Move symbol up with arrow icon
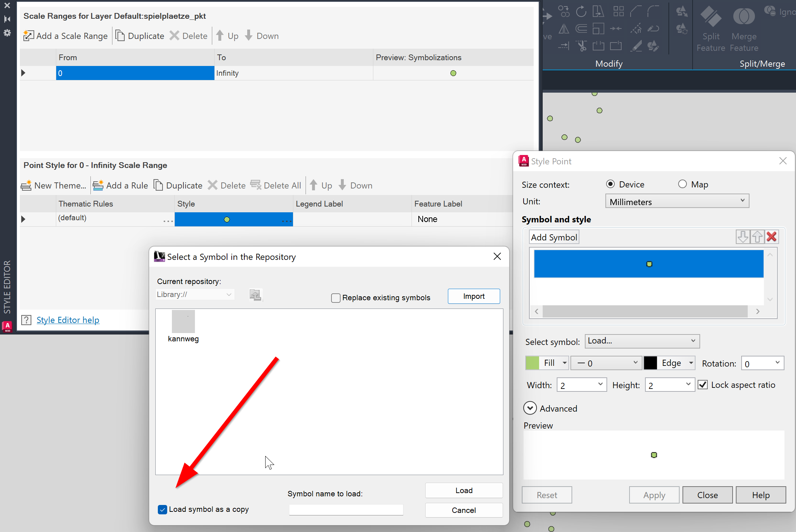This screenshot has width=796, height=532. tap(757, 237)
